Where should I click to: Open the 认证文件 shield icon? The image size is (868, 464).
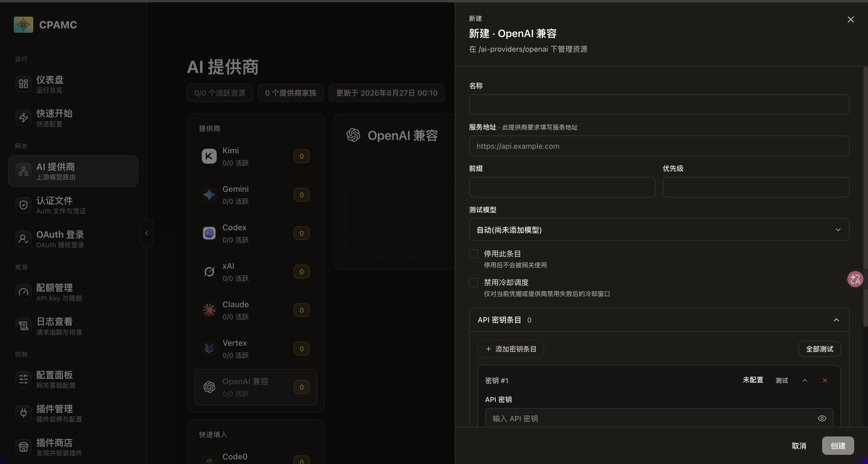pos(23,205)
